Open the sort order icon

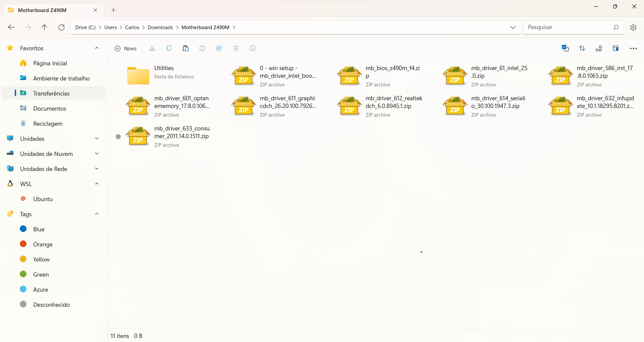coord(582,48)
